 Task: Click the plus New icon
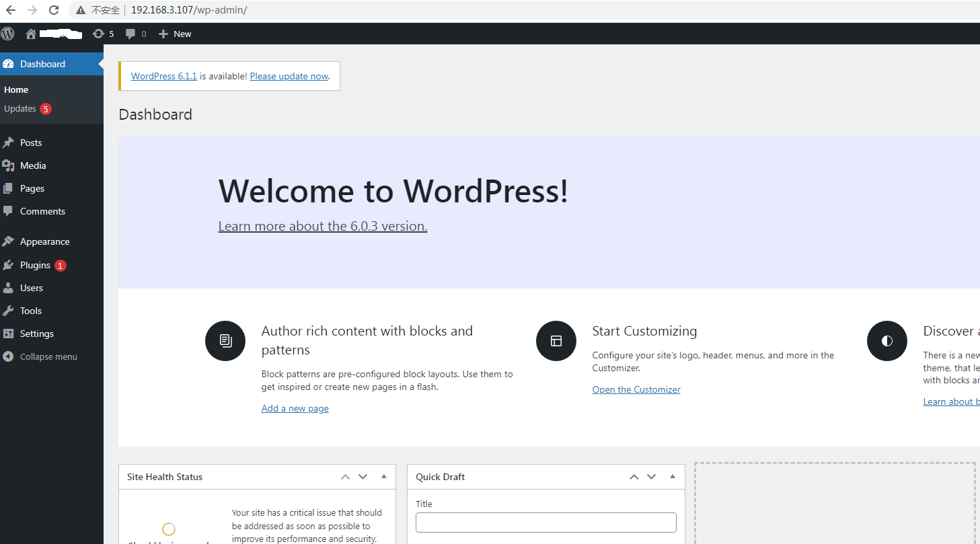tap(163, 34)
